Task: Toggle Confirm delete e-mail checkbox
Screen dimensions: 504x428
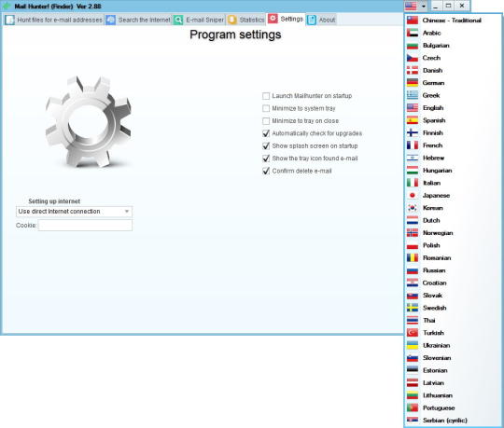Action: tap(266, 172)
